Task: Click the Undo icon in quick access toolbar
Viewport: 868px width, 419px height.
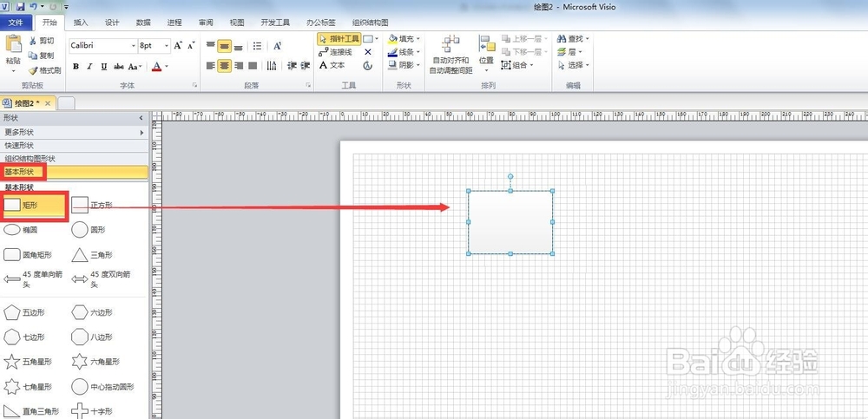Action: coord(33,7)
